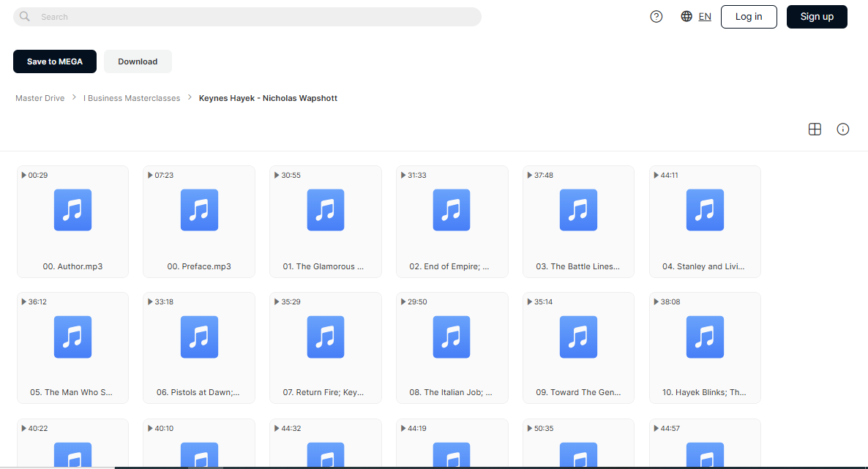Screen dimensions: 868x469
Task: Open the help question mark icon
Action: (x=656, y=17)
